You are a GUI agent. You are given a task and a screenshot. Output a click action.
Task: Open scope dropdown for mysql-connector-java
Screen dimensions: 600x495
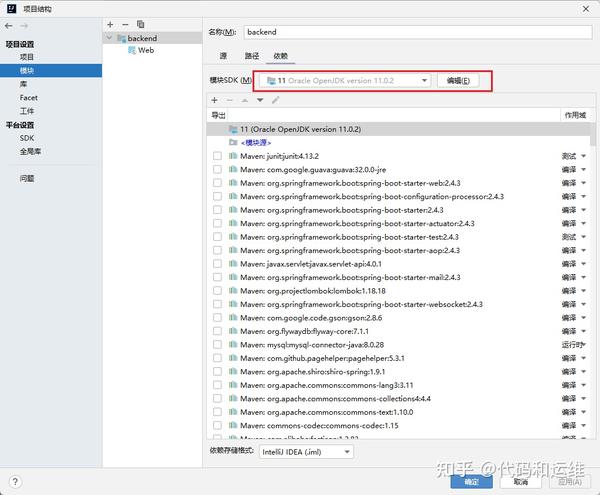pyautogui.click(x=574, y=345)
